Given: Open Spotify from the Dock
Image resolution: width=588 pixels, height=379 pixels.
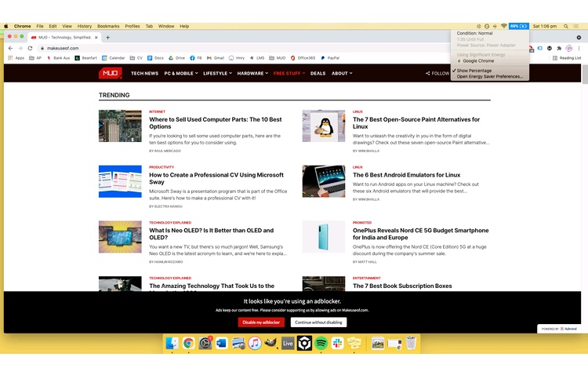Looking at the screenshot, I should pos(321,343).
